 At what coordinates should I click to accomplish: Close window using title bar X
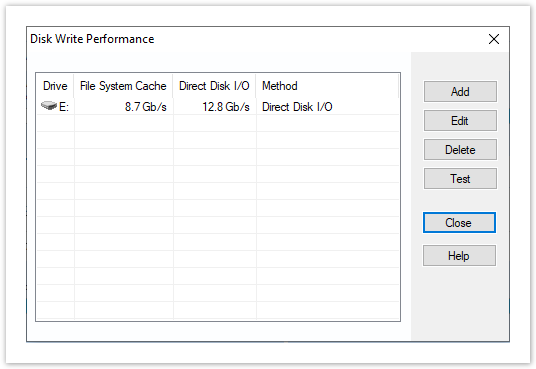click(x=494, y=39)
